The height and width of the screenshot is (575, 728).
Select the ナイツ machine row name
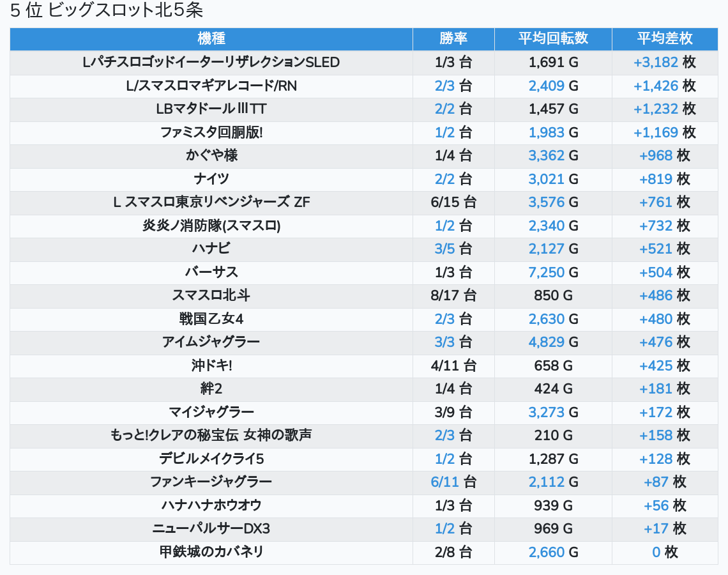coord(211,179)
